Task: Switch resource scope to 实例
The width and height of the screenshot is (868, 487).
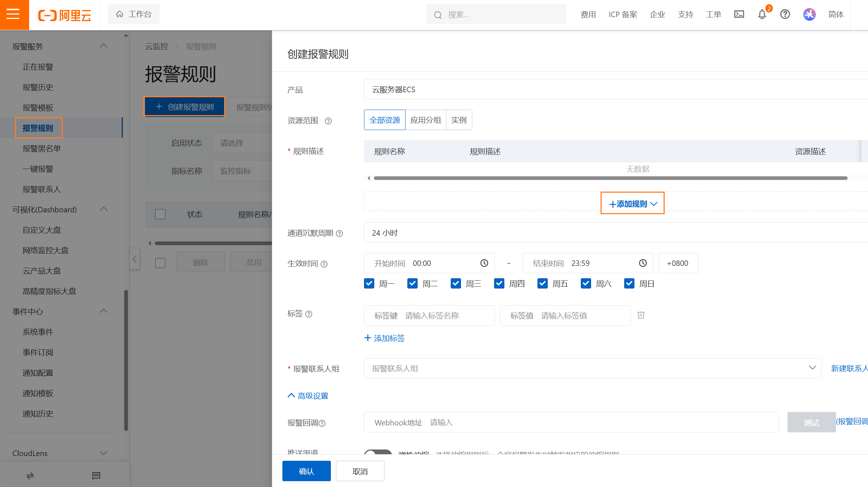Action: (459, 120)
